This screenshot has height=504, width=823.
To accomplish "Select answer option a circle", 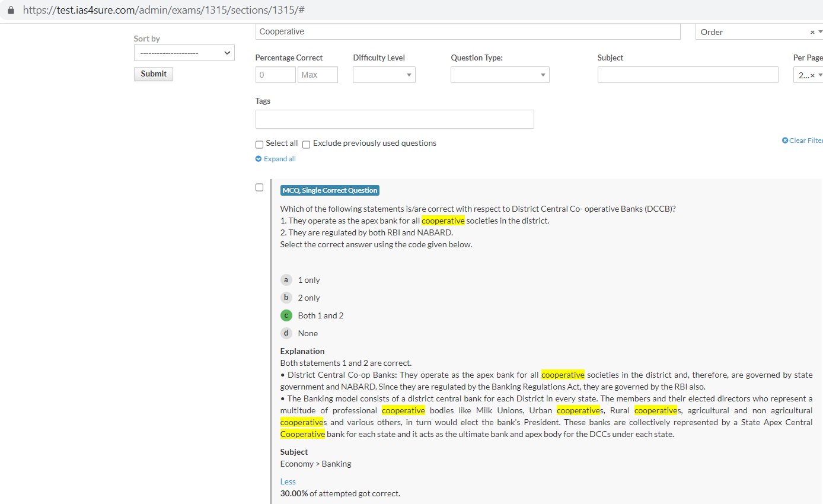I will pyautogui.click(x=286, y=280).
